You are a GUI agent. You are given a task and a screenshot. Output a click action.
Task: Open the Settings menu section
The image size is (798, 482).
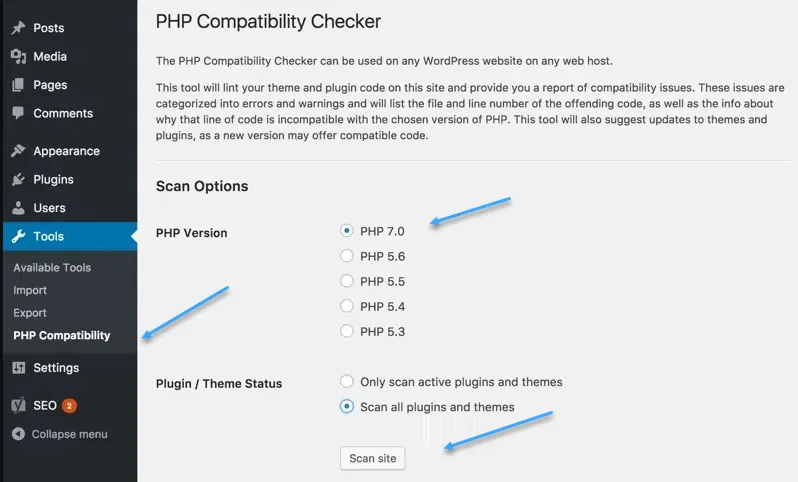[x=55, y=367]
